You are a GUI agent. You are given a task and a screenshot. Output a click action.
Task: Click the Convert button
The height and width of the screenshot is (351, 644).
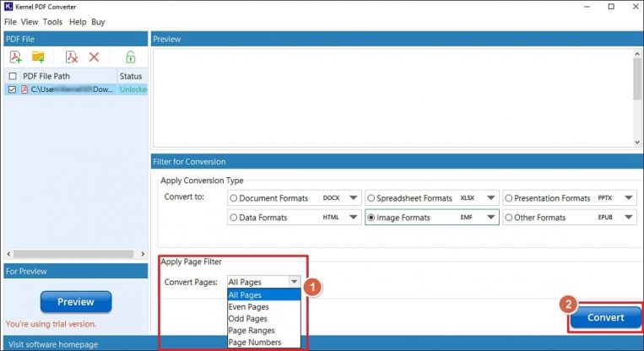coord(605,317)
